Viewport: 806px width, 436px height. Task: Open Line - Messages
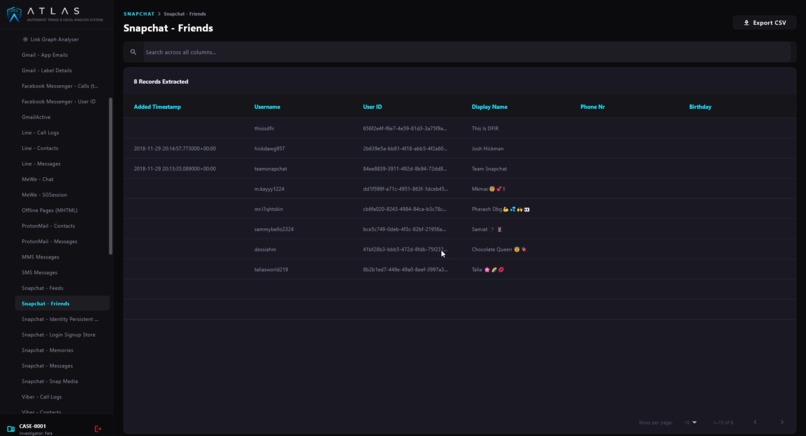[41, 164]
